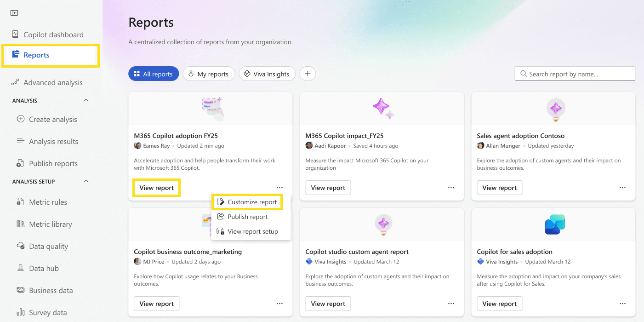Click the M365 Copilot impact_FY25 thumbnail sparkle
The image size is (644, 322).
click(x=383, y=109)
